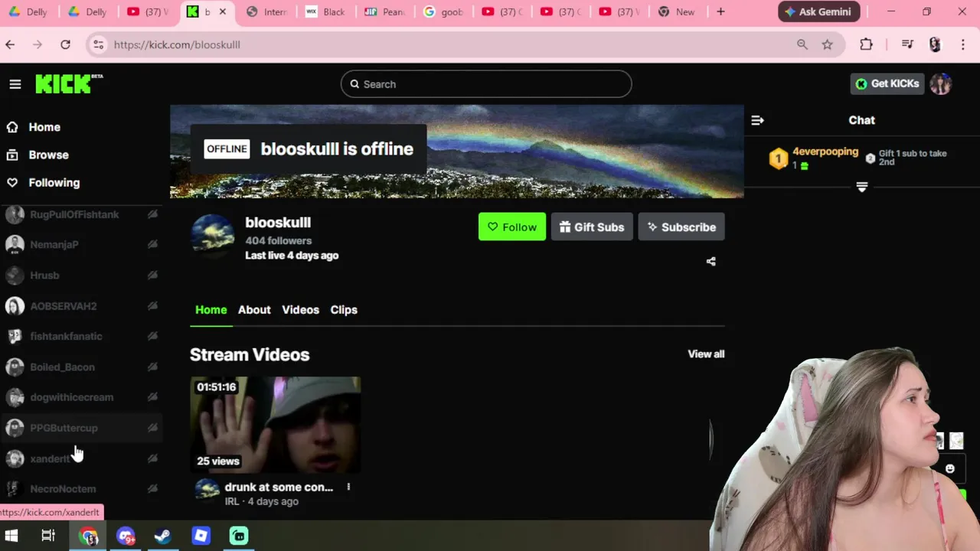Open the Chrome extensions puzzle icon
The width and height of the screenshot is (980, 551).
tap(866, 44)
